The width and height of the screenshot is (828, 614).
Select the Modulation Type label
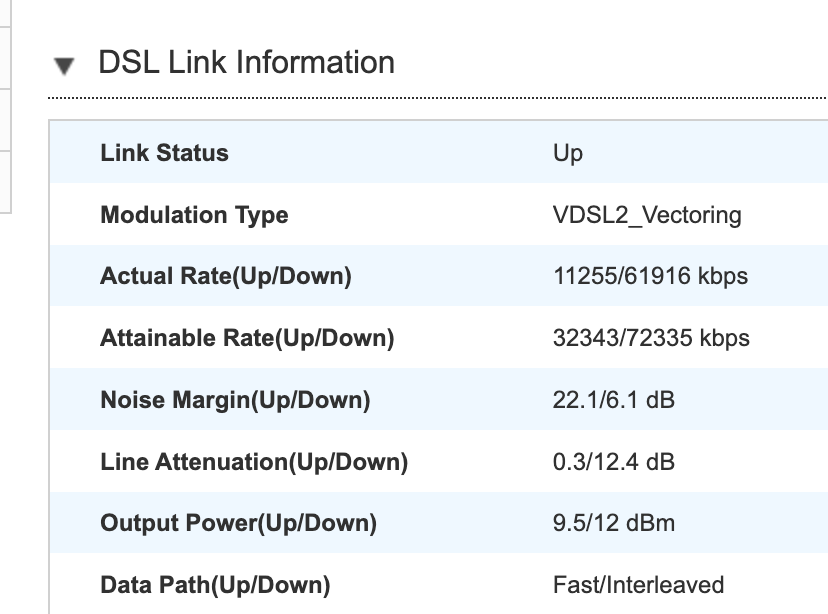point(194,215)
